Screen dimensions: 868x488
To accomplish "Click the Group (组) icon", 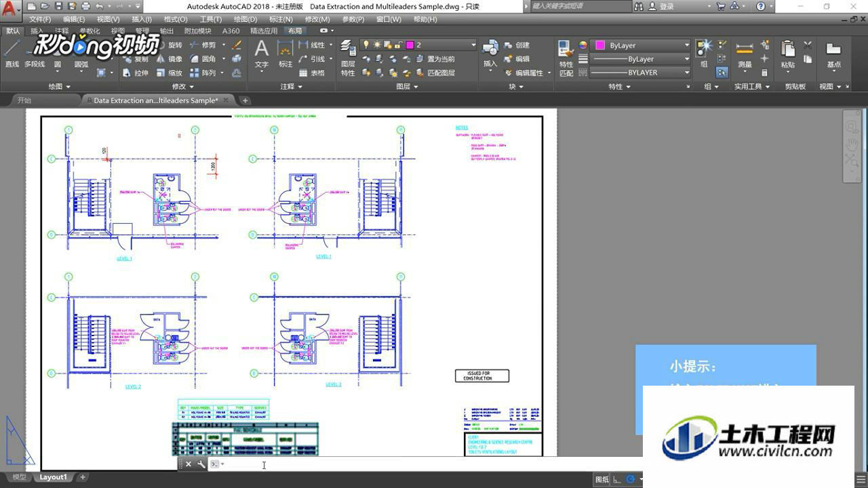I will pos(704,54).
